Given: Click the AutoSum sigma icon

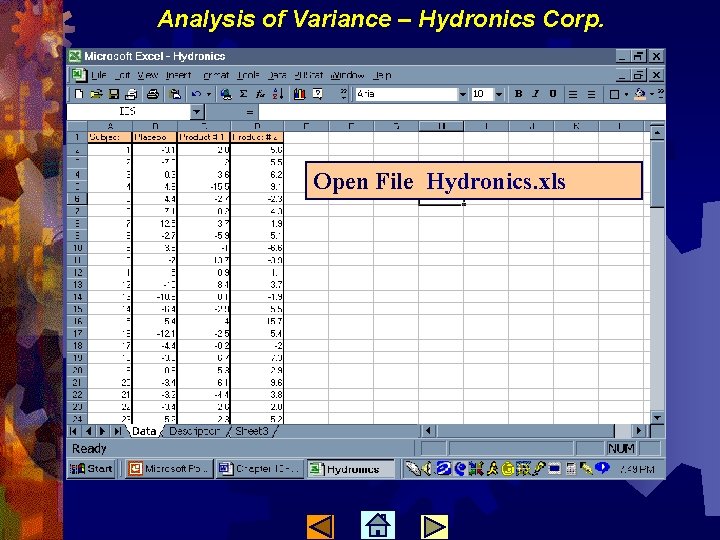Looking at the screenshot, I should 243,94.
